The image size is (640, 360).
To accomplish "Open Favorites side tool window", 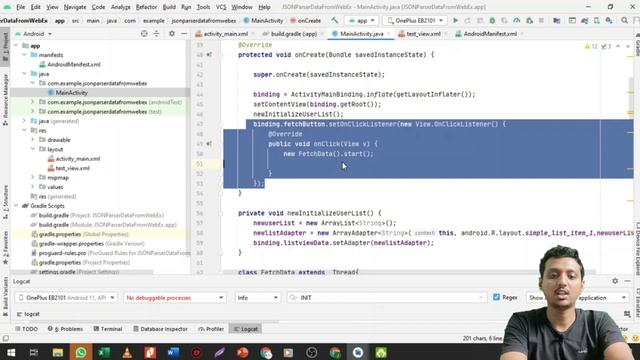I will point(5,247).
